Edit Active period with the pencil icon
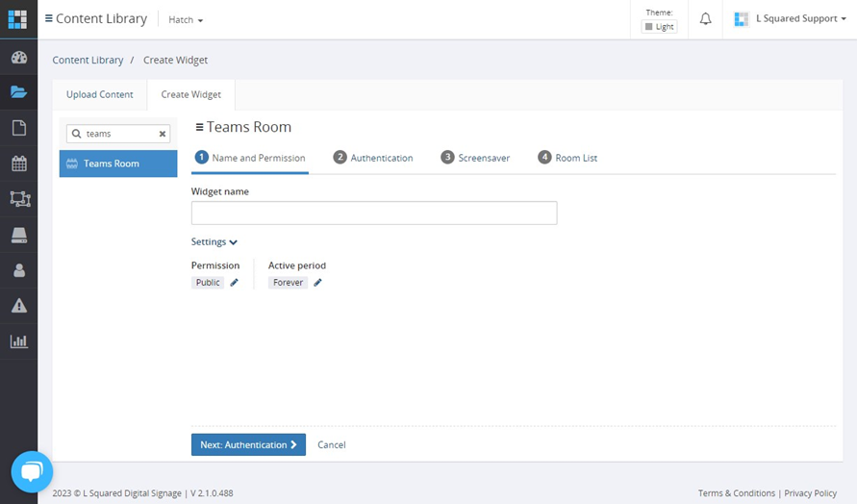Screen dimensions: 857x504 click(317, 283)
